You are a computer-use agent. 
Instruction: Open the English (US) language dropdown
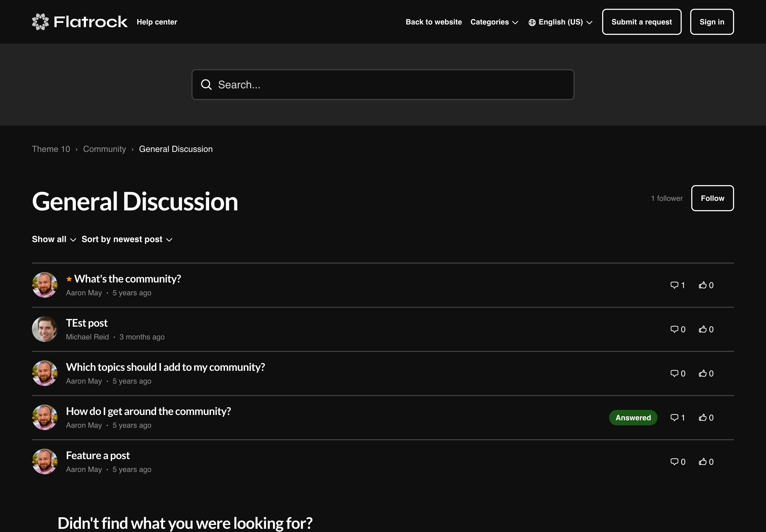(560, 22)
